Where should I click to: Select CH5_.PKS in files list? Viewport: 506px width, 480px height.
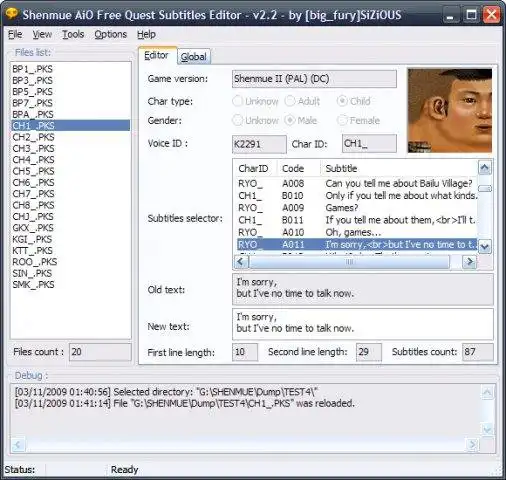tap(70, 171)
